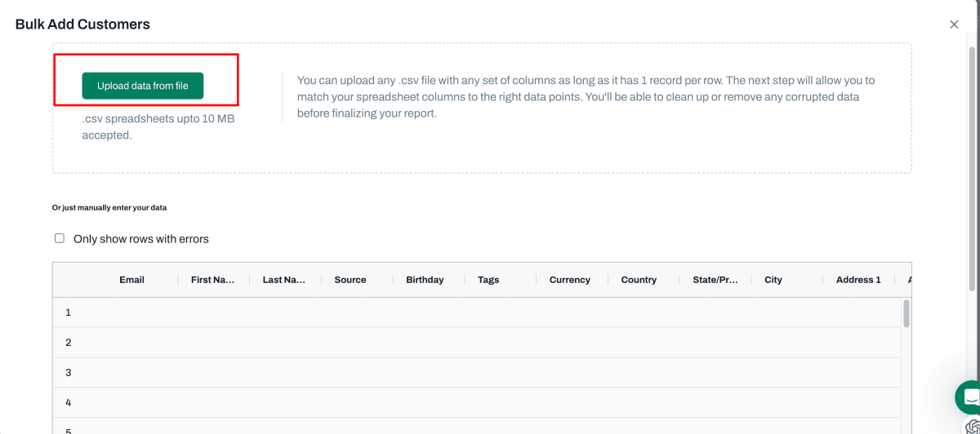
Task: Click the Source column header
Action: (x=350, y=280)
